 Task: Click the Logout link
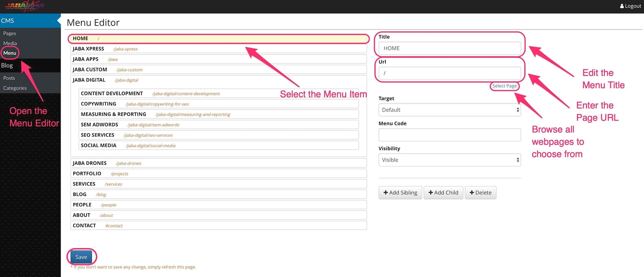tap(630, 6)
